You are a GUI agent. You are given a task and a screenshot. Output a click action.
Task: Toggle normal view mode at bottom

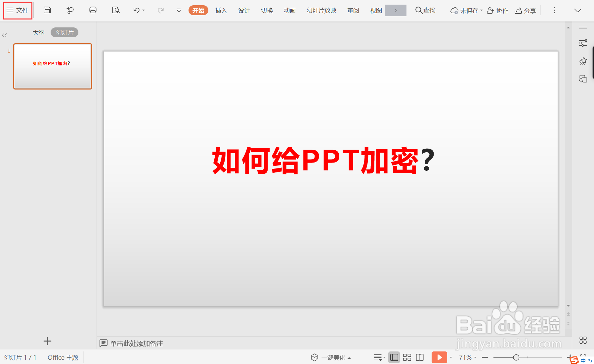(394, 357)
